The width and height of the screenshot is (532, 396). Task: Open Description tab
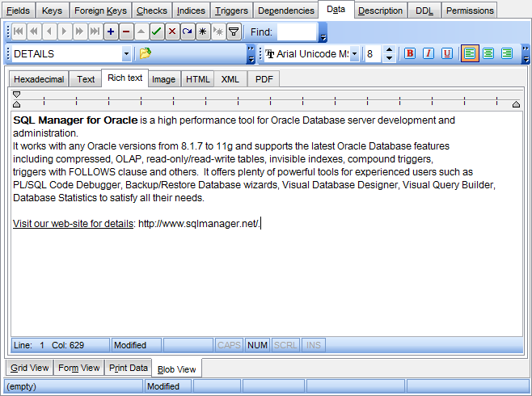click(380, 11)
